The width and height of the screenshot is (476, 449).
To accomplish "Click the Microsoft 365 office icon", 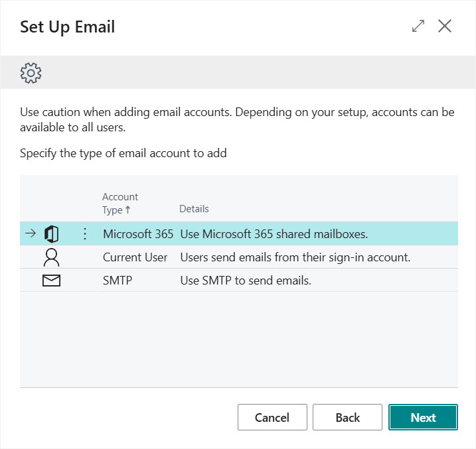I will (51, 234).
